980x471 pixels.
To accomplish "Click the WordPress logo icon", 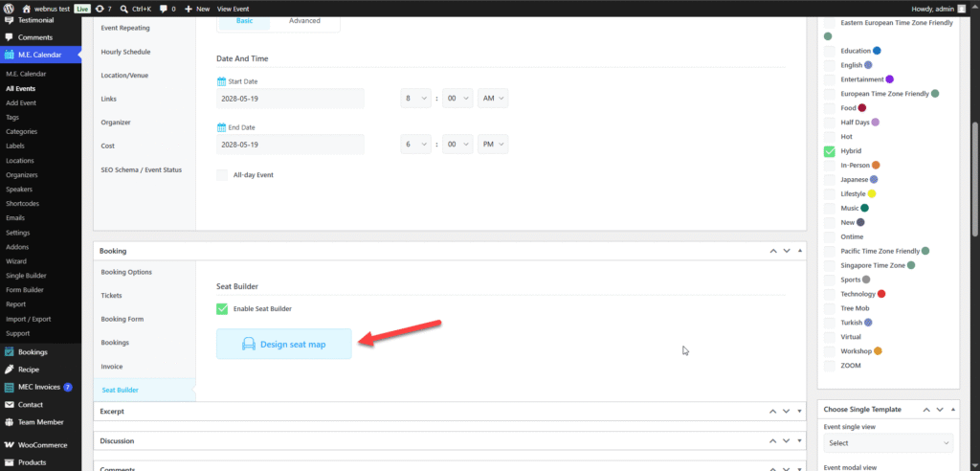I will tap(10, 9).
